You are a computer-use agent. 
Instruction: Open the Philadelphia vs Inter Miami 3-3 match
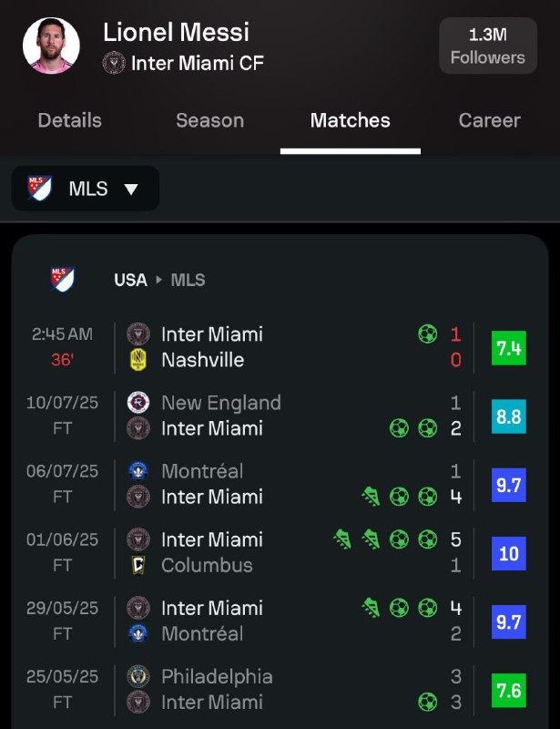tap(277, 690)
